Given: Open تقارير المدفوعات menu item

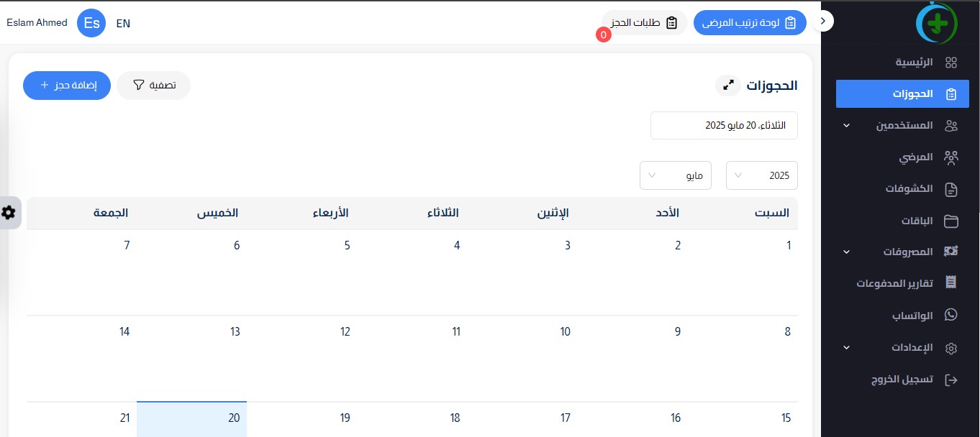Looking at the screenshot, I should point(902,283).
